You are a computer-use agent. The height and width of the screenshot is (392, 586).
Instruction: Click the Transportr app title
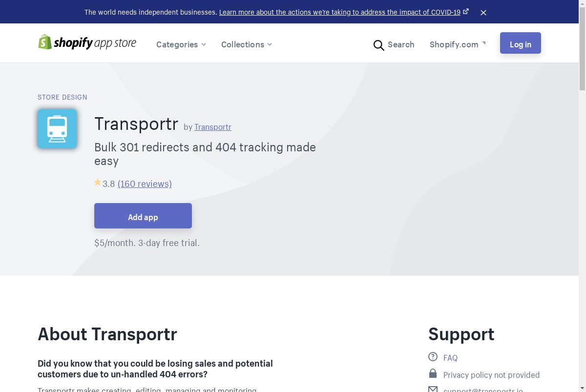coord(136,124)
